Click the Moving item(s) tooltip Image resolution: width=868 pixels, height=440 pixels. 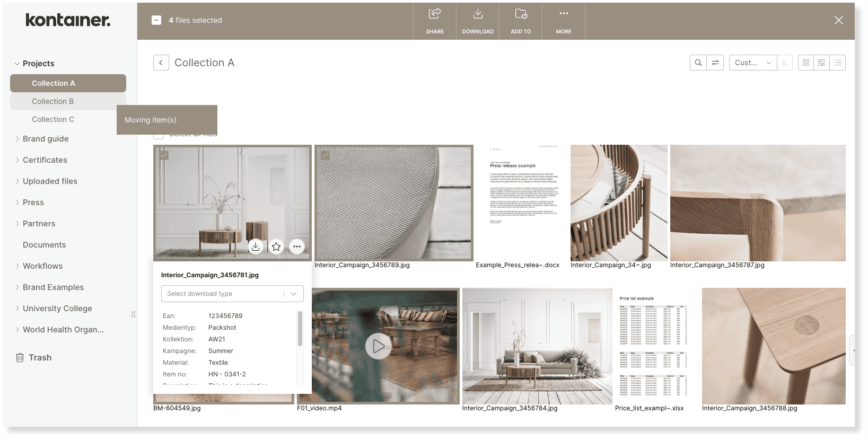[x=167, y=120]
